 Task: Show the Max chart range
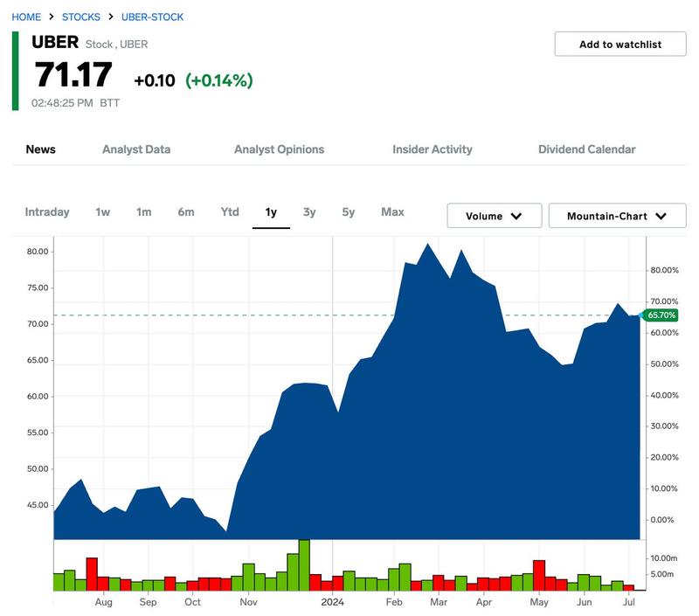pos(392,212)
